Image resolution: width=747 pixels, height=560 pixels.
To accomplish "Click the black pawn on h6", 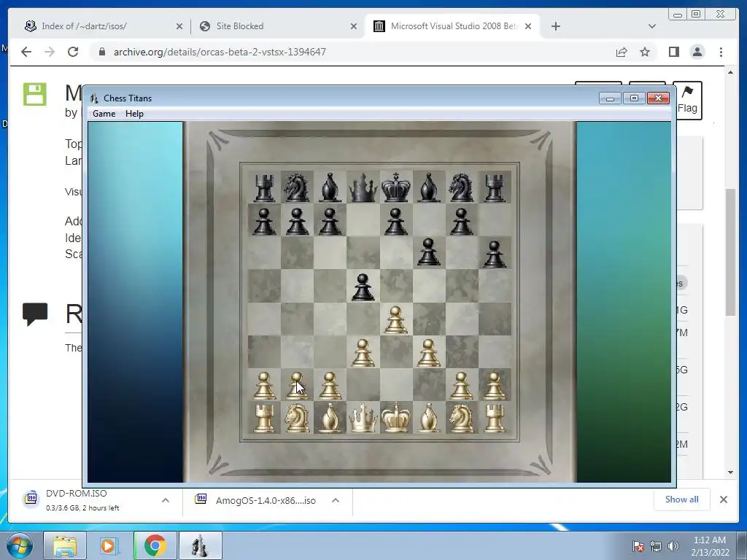I will point(495,254).
